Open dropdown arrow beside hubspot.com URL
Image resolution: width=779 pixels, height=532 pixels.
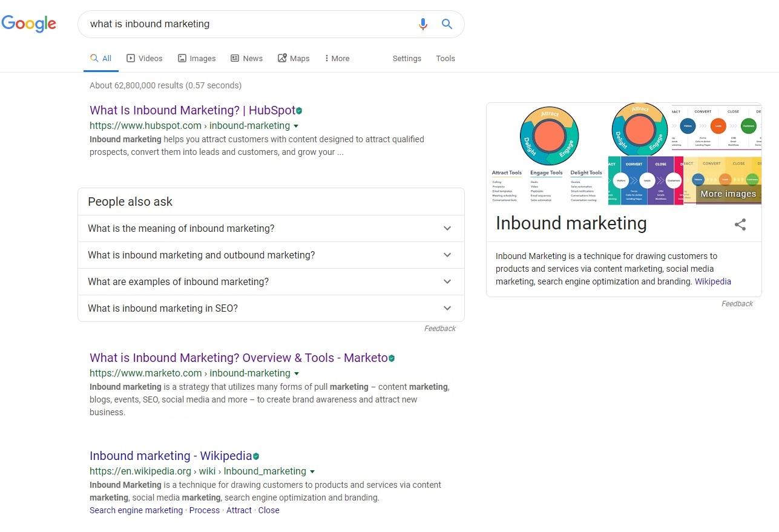[x=296, y=126]
